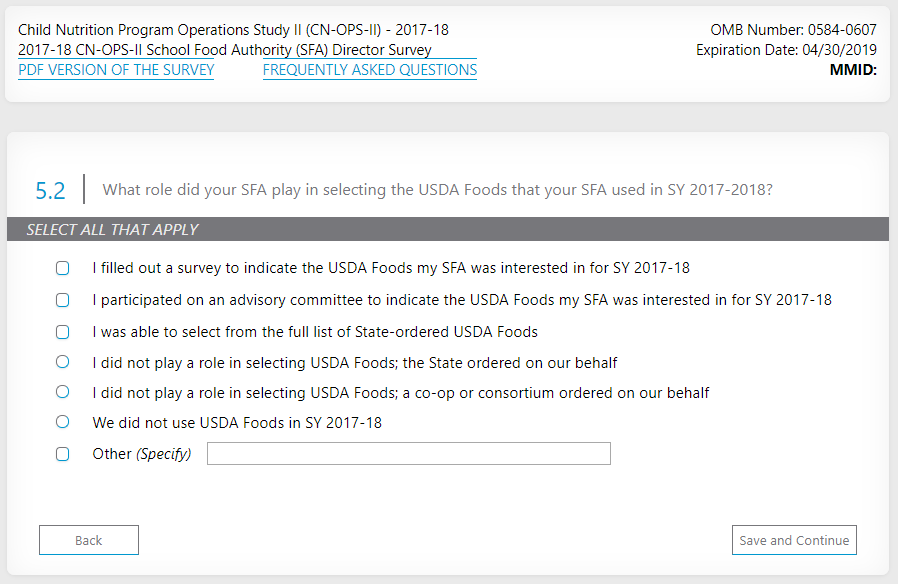Click the Expiration Date 04/30/2019 text
898x584 pixels.
[786, 50]
